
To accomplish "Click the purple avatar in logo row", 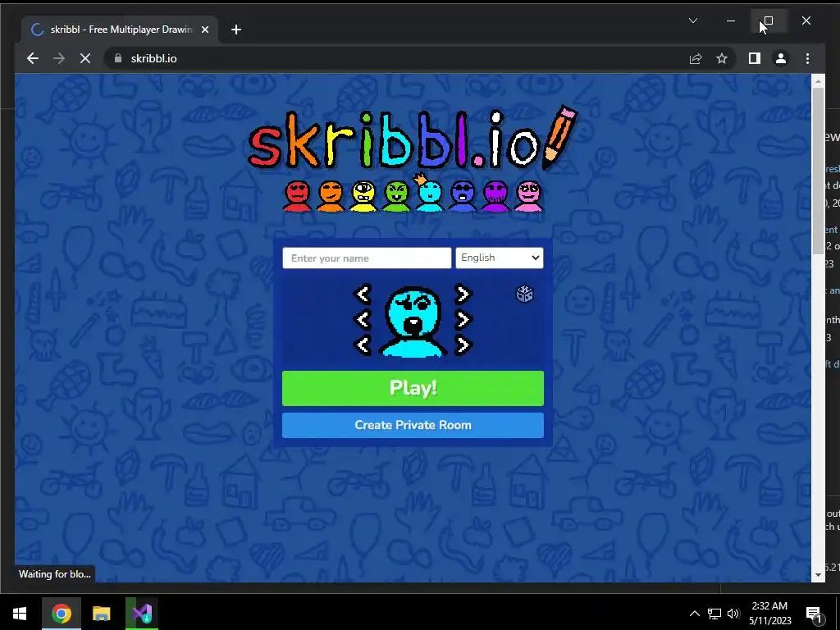I will tap(495, 195).
